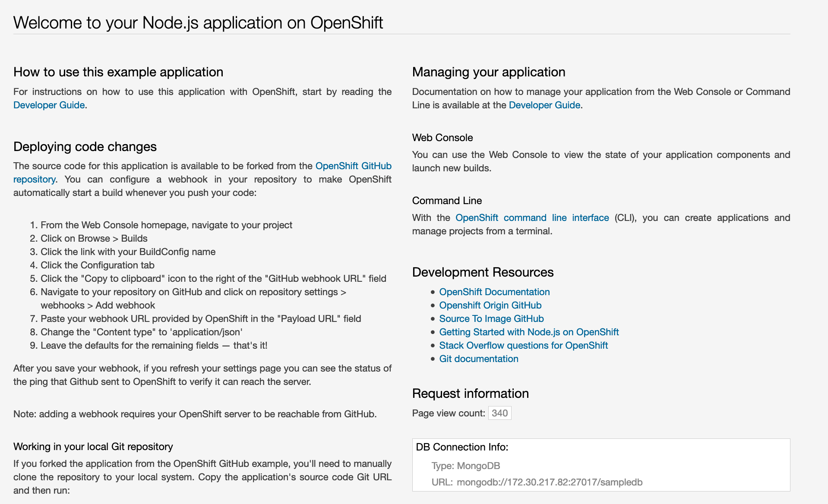The image size is (828, 504).
Task: Click the Type: MongoDB line
Action: pos(466,466)
